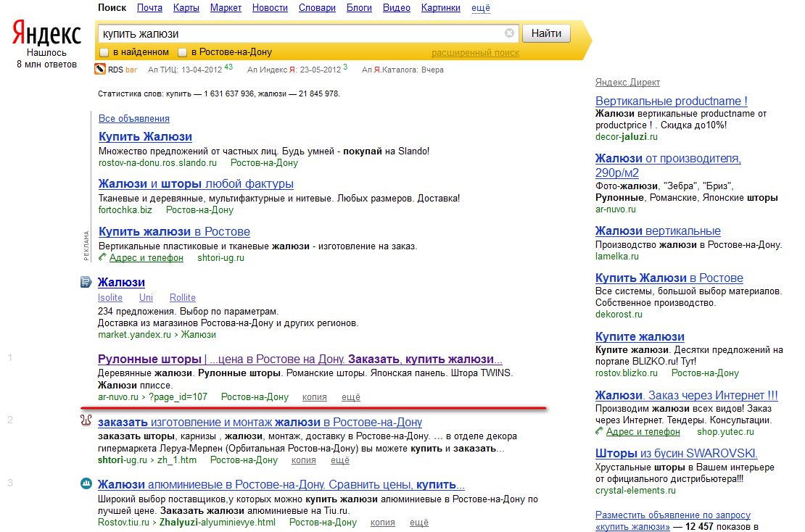This screenshot has width=805, height=532.
Task: Click the fortochka.biz green URL
Action: (x=125, y=209)
